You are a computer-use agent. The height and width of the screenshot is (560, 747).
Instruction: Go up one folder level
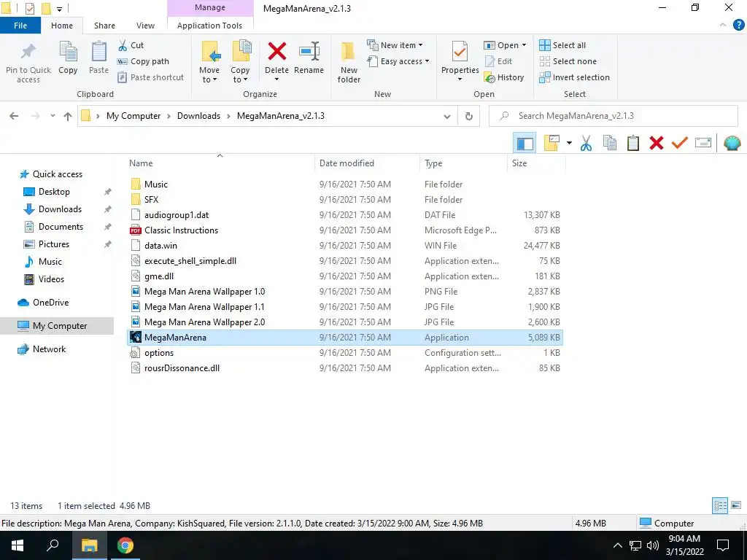point(68,116)
